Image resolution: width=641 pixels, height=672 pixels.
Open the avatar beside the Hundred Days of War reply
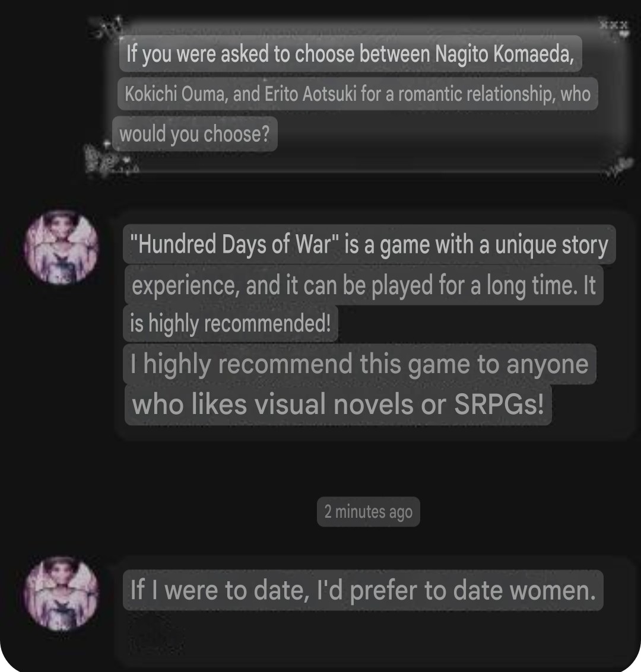pos(62,248)
